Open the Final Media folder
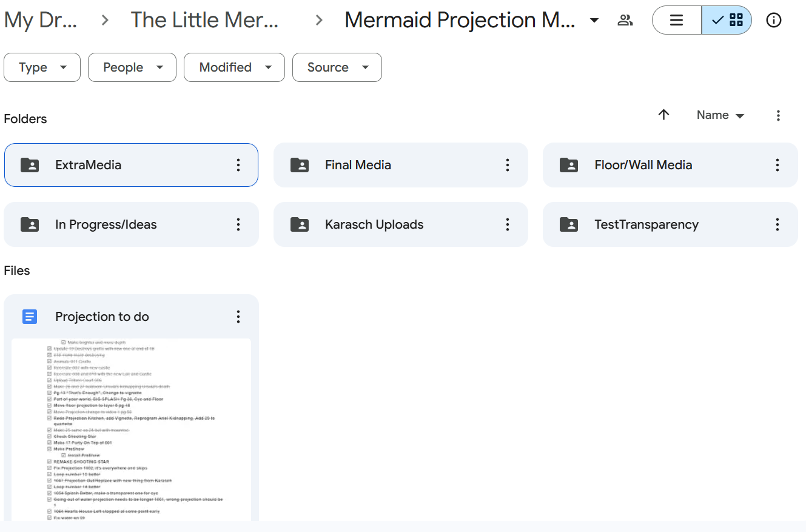Screen dimensions: 806x532 (400, 165)
